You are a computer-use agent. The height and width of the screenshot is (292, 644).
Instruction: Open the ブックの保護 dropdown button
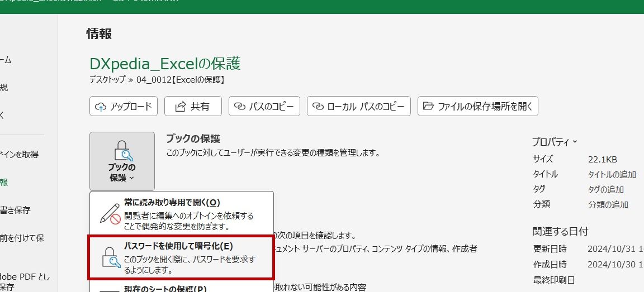click(x=122, y=161)
